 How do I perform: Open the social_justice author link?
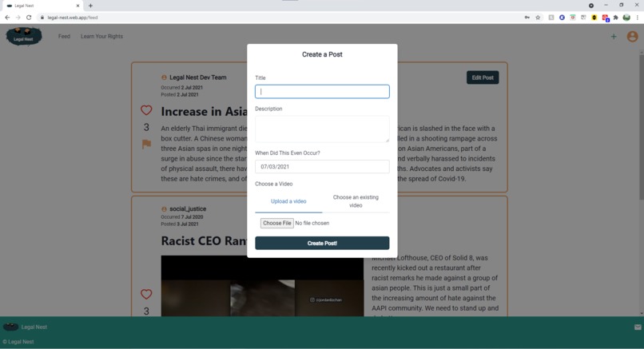coord(188,209)
